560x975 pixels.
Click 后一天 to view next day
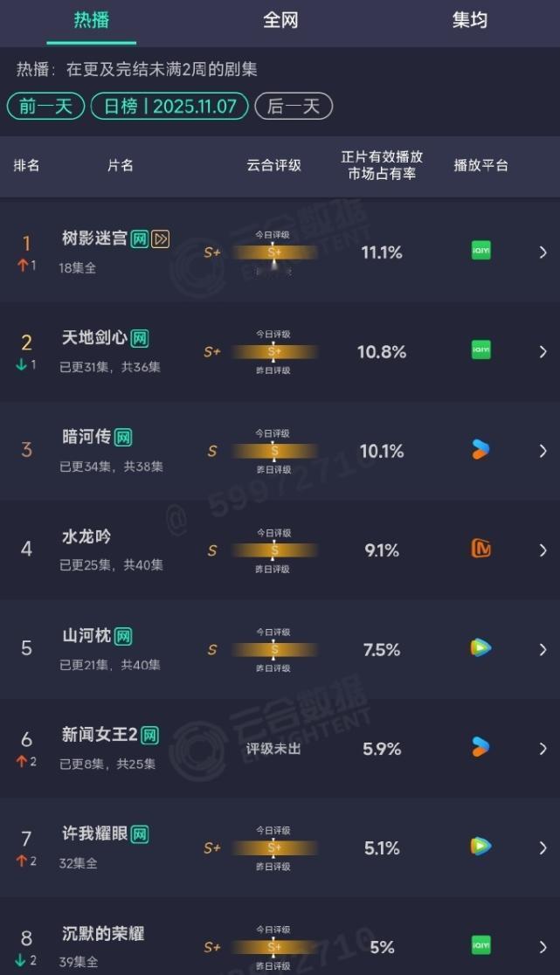point(294,107)
